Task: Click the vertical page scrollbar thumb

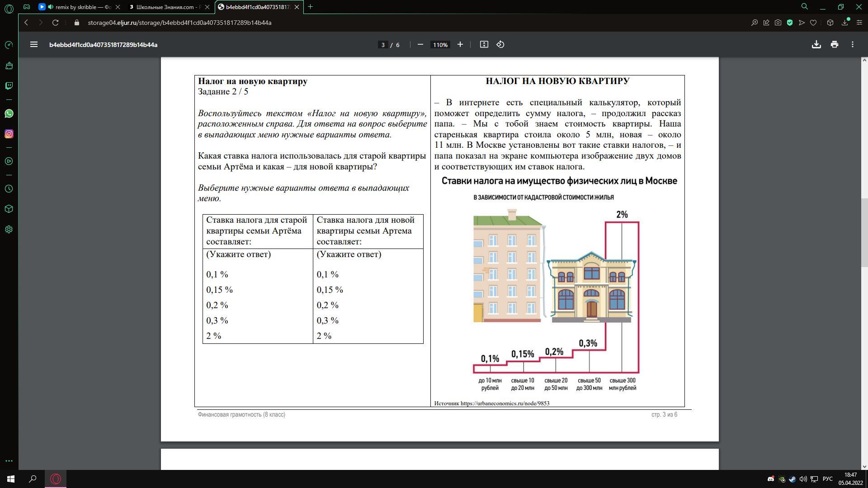Action: click(x=864, y=233)
